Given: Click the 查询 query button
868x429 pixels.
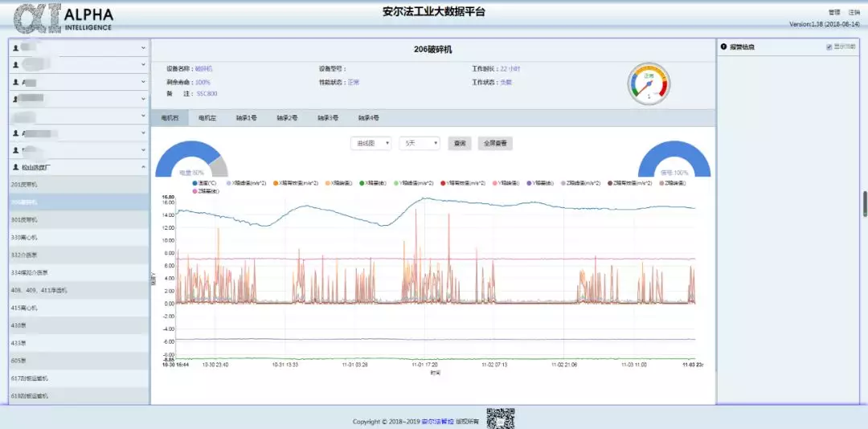Looking at the screenshot, I should [459, 143].
